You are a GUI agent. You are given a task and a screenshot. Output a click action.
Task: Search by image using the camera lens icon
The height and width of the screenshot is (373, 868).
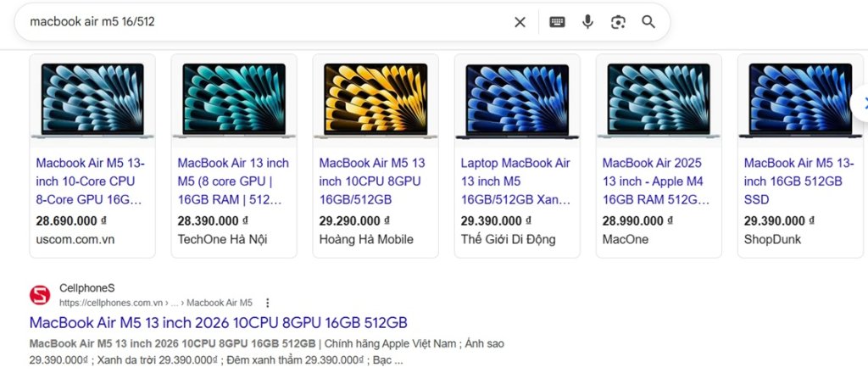[618, 22]
